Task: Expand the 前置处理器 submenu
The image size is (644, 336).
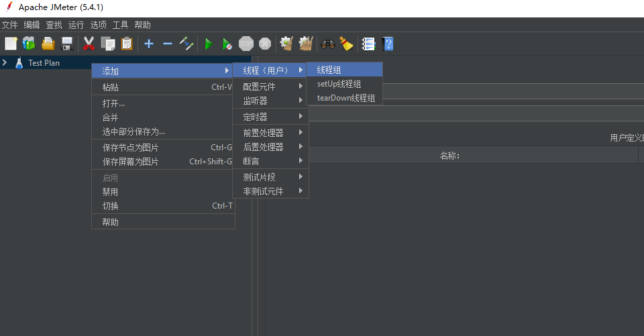Action: (270, 133)
